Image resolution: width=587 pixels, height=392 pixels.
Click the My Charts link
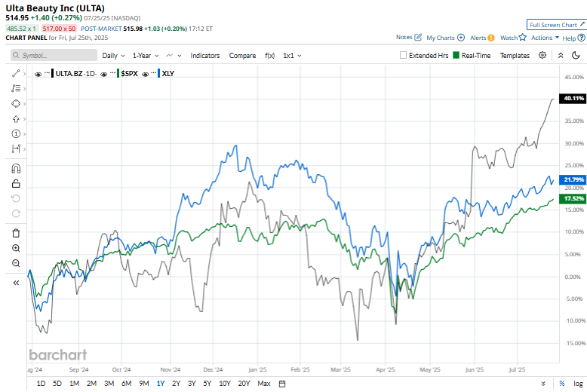tap(441, 38)
